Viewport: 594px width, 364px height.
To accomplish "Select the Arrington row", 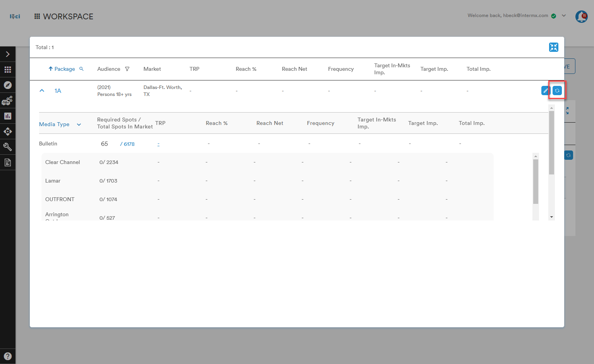I will pos(267,215).
